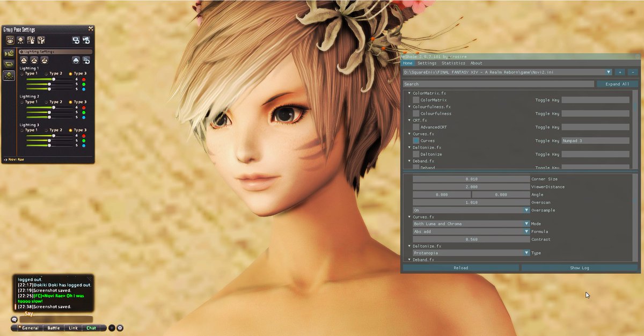This screenshot has width=644, height=336.
Task: Click the green dot of Lighting 2
Action: 84,112
